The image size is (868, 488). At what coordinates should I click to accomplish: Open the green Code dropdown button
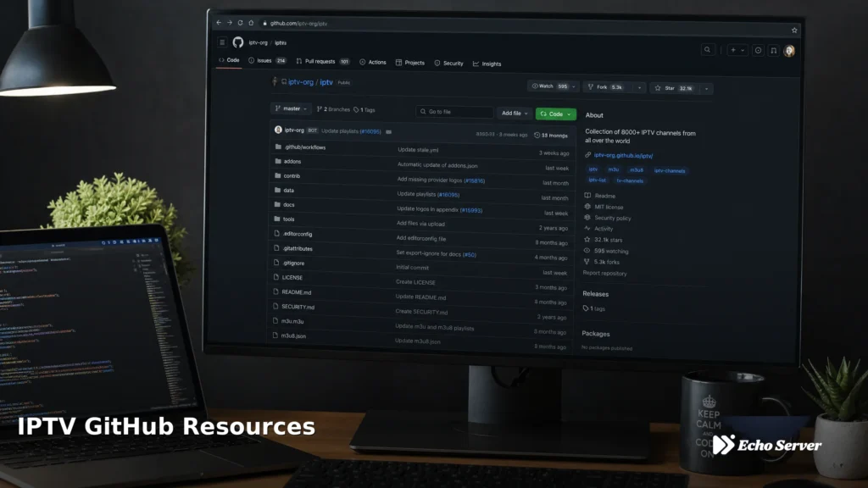[x=555, y=114]
